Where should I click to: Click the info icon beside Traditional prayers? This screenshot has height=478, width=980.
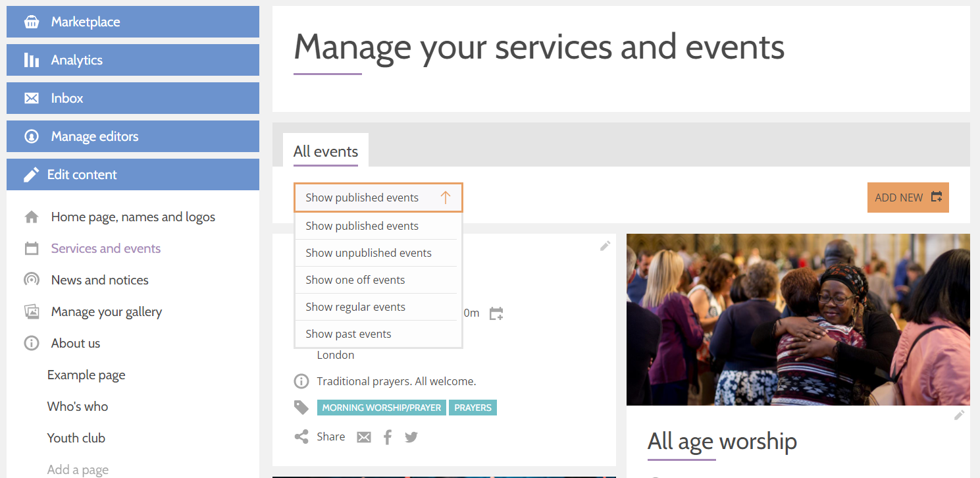(301, 381)
